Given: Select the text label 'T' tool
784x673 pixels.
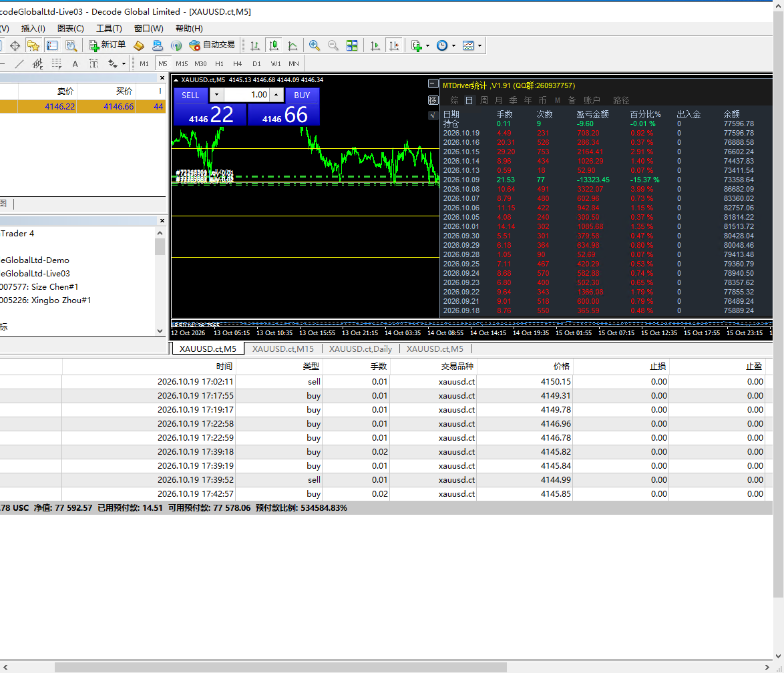Looking at the screenshot, I should 93,64.
